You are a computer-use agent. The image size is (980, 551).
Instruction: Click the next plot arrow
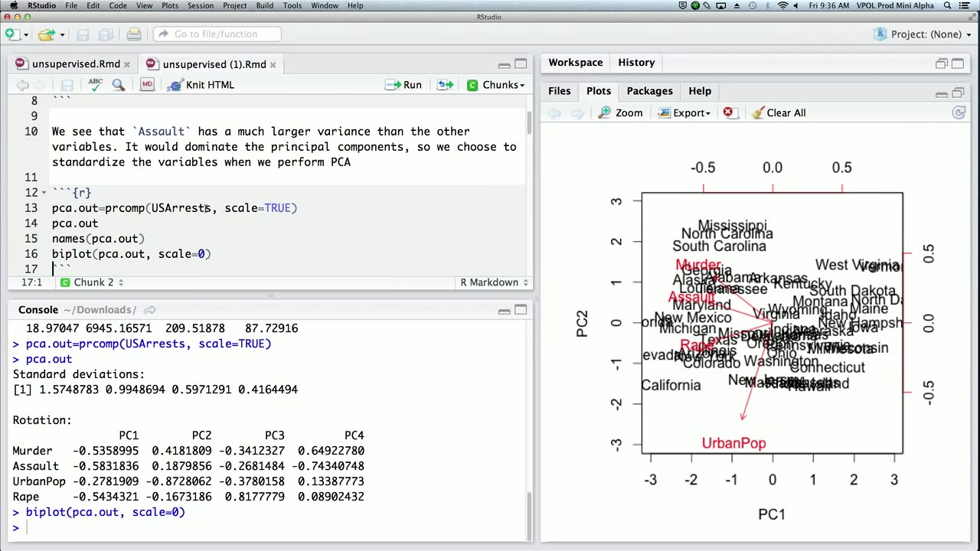[x=577, y=113]
